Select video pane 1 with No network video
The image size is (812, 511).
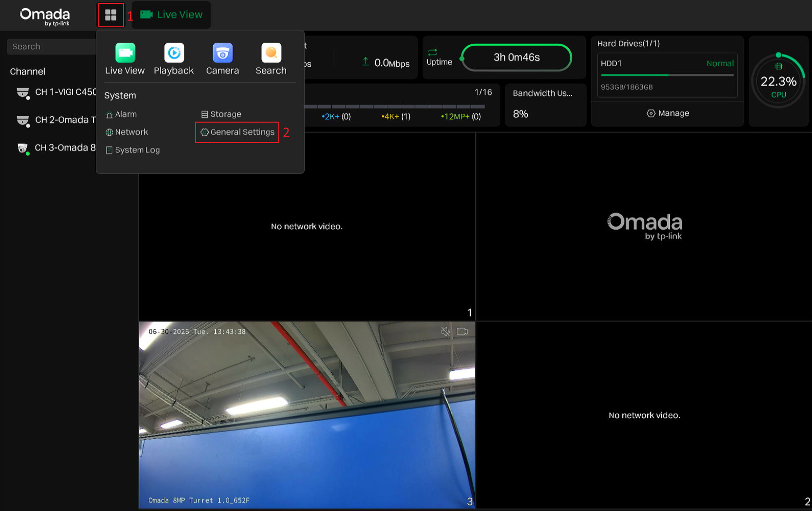coord(307,226)
